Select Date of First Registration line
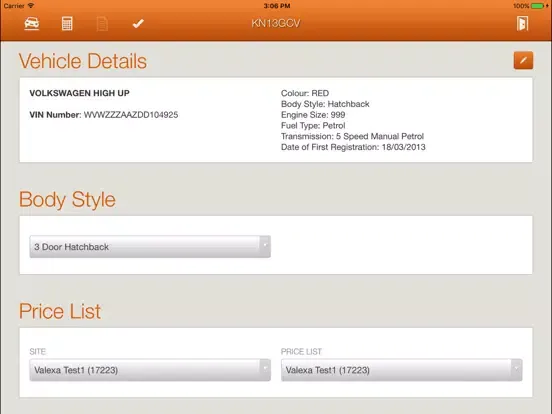The image size is (552, 414). coord(353,147)
